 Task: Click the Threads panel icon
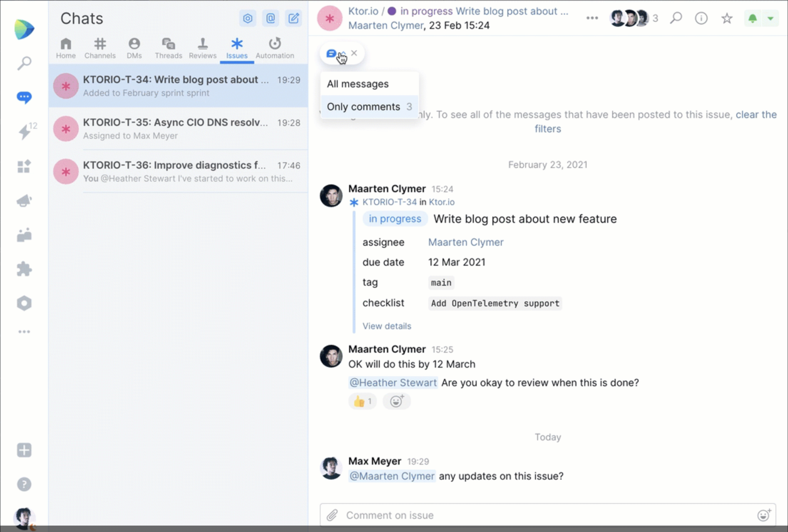pos(168,47)
